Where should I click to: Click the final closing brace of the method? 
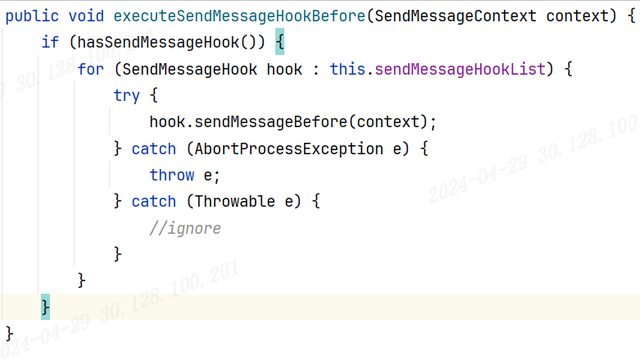[x=9, y=333]
